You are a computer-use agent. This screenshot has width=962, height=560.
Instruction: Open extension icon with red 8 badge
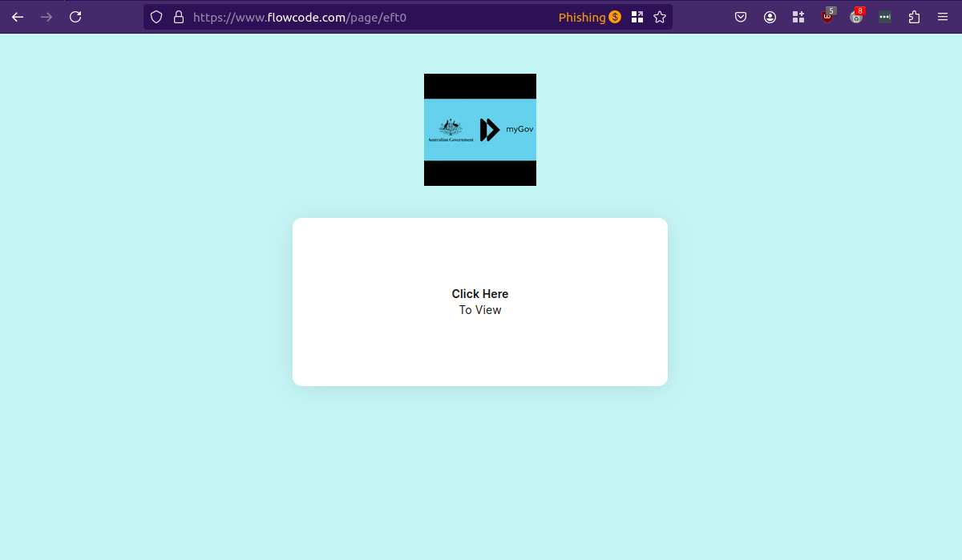click(857, 16)
